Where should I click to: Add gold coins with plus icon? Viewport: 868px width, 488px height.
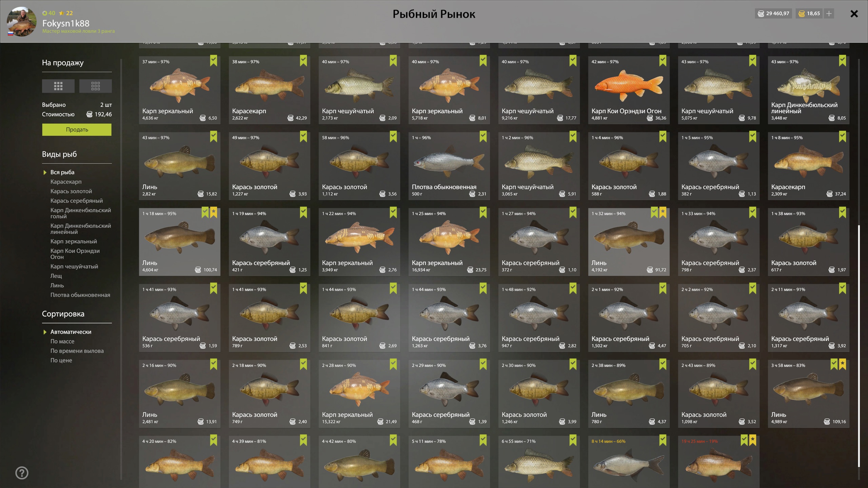(829, 14)
